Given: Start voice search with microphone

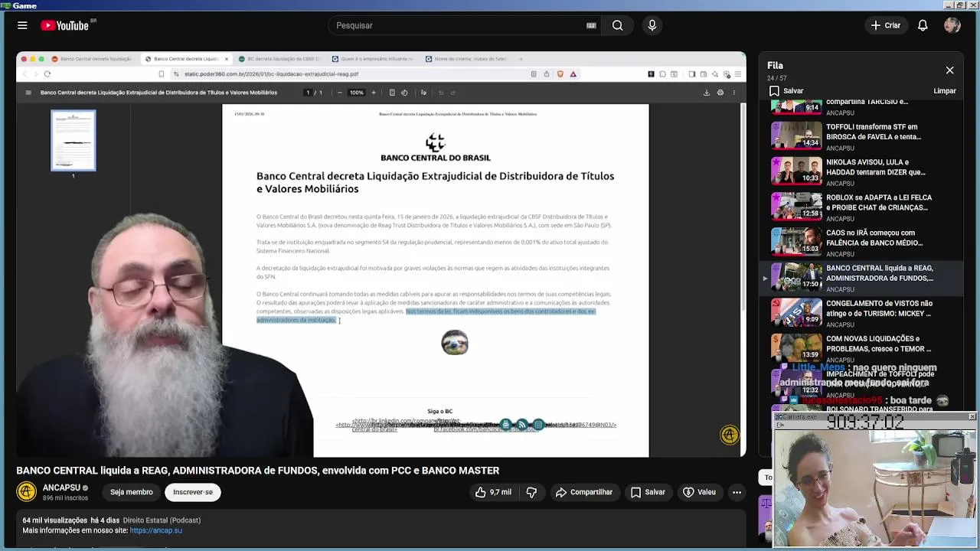Looking at the screenshot, I should [x=652, y=25].
